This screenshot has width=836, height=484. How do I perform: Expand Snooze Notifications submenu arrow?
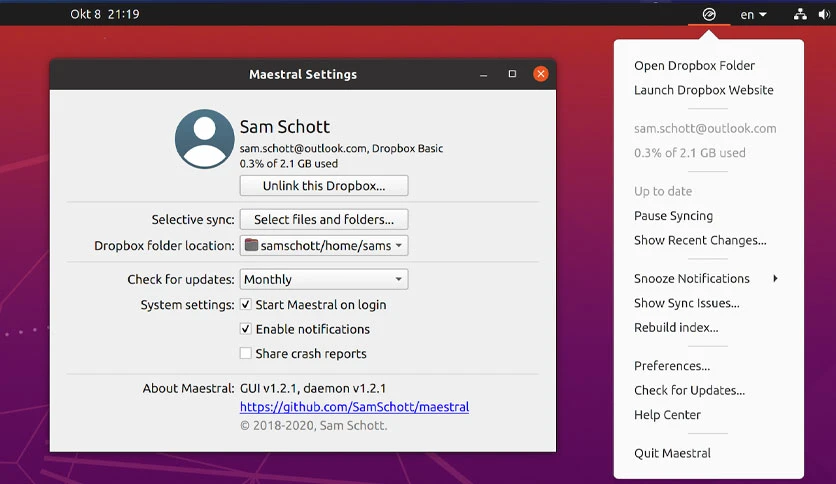pos(775,278)
